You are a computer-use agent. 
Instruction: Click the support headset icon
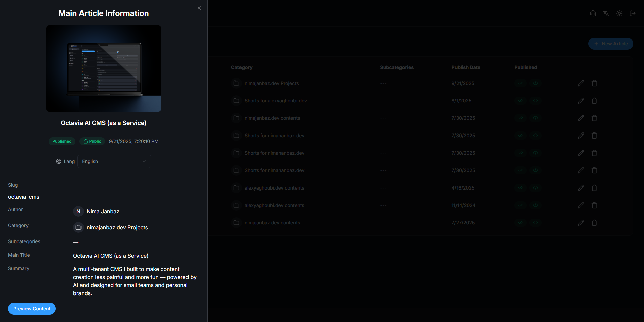[x=593, y=13]
